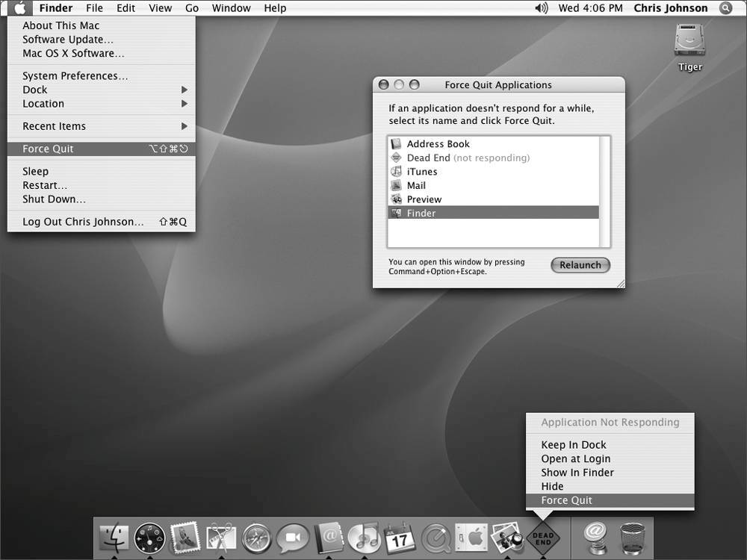747x560 pixels.
Task: Click the Finder menu bar title
Action: coord(56,8)
